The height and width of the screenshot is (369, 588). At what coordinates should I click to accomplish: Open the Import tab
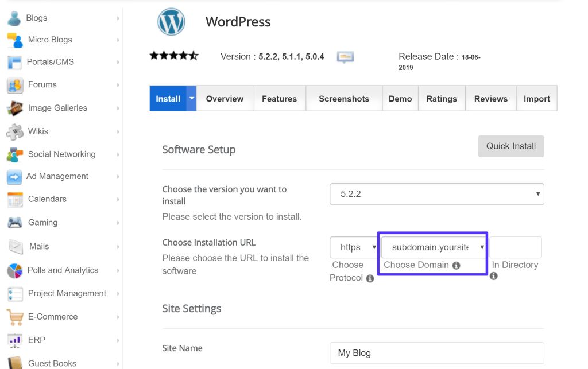(537, 99)
